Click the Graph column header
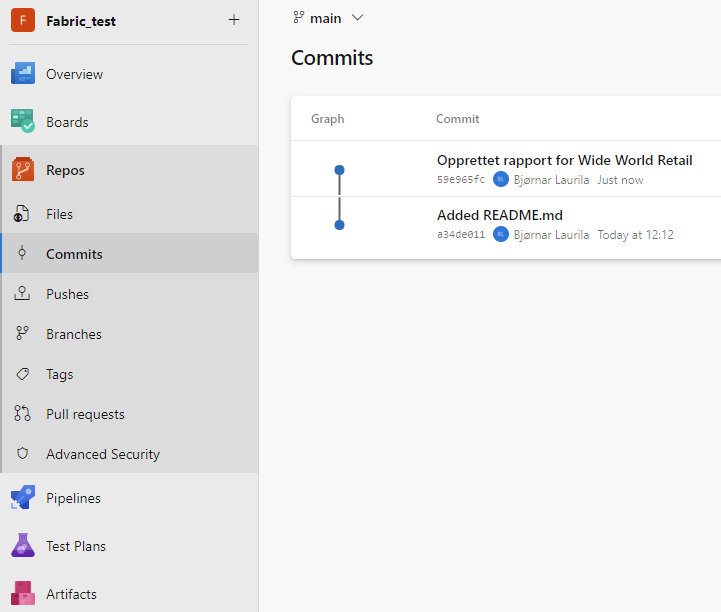 (327, 119)
